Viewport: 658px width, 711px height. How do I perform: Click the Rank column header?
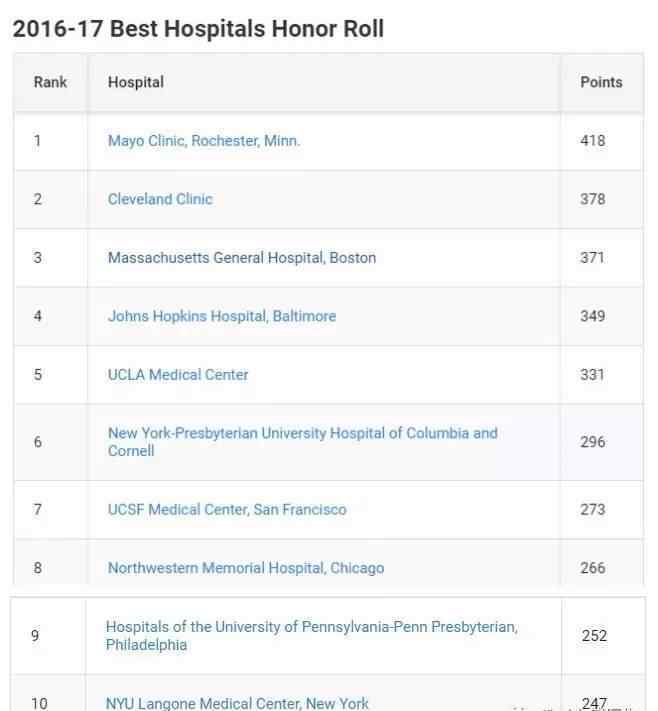point(50,82)
